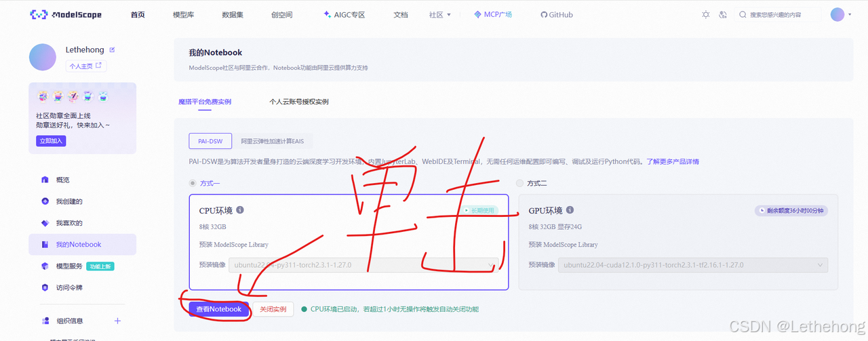Click the edit icon next to Lethehong
This screenshot has width=868, height=341.
click(x=113, y=49)
